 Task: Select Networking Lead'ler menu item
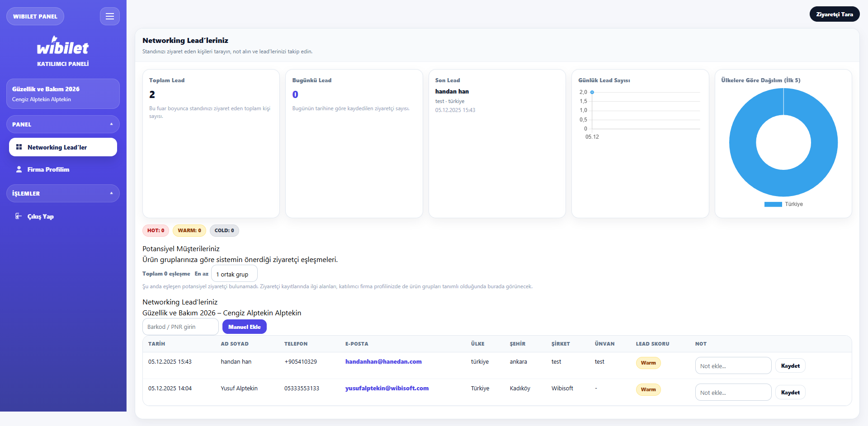pyautogui.click(x=63, y=147)
